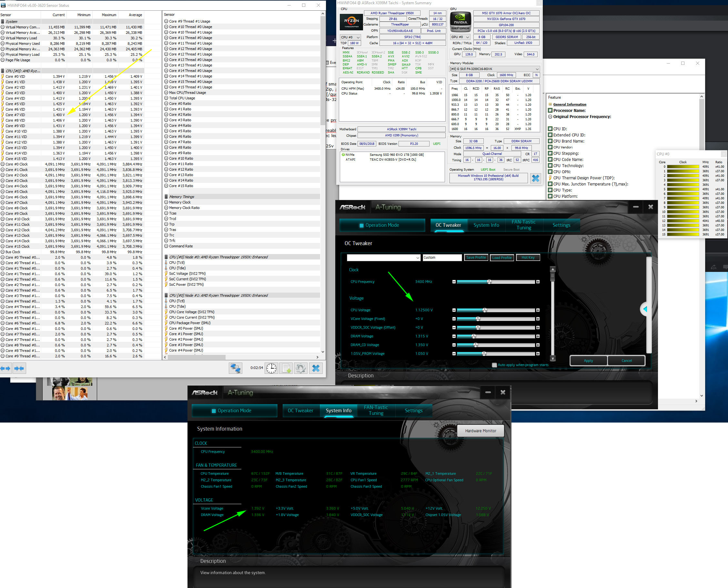
Task: Click the collapse columns arrows icon
Action: tap(19, 368)
